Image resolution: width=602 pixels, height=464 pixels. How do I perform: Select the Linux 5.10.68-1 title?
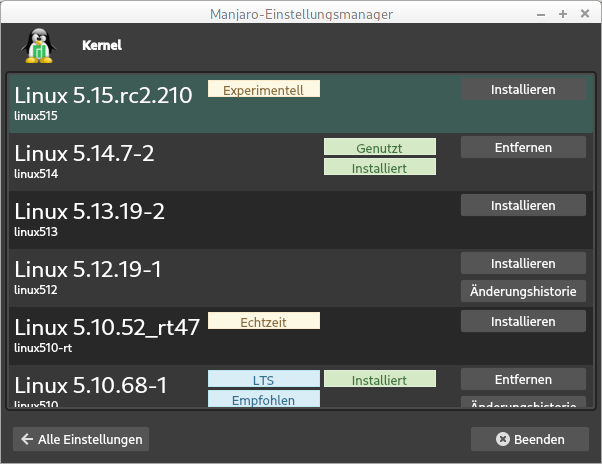[91, 385]
